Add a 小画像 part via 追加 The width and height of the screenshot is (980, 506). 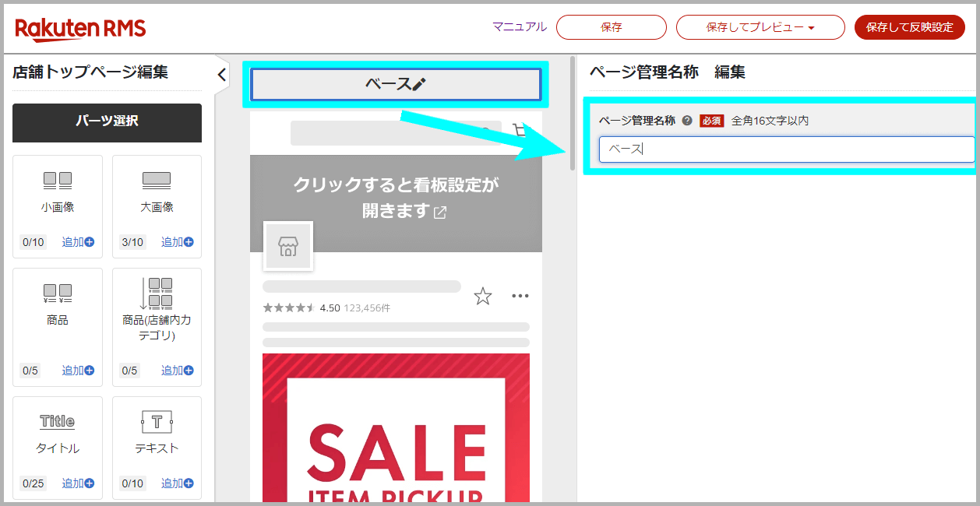(78, 242)
